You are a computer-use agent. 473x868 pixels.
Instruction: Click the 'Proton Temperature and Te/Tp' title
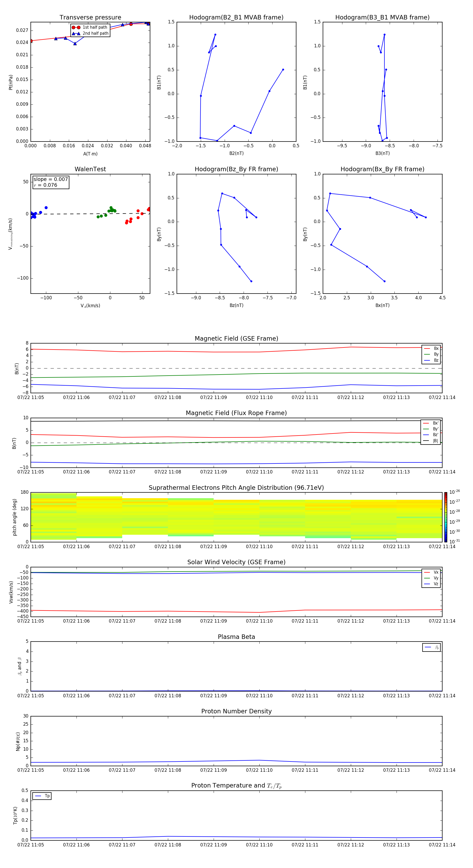pos(236,785)
